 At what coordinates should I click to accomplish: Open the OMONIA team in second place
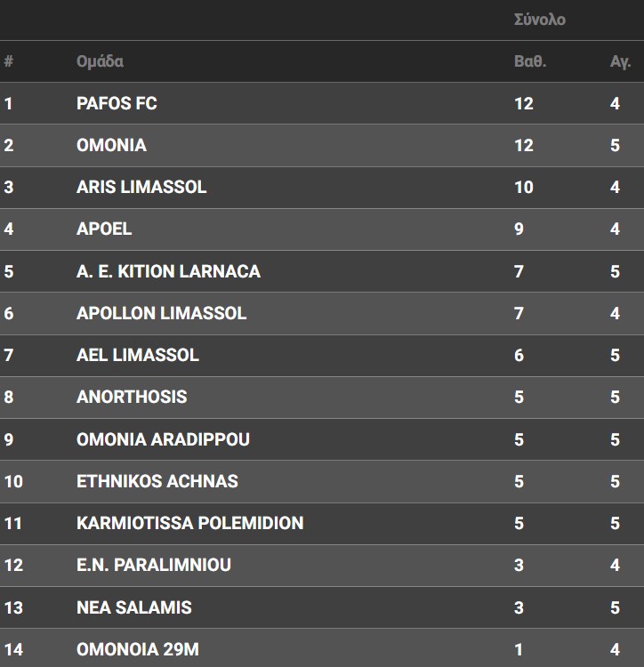click(x=111, y=145)
